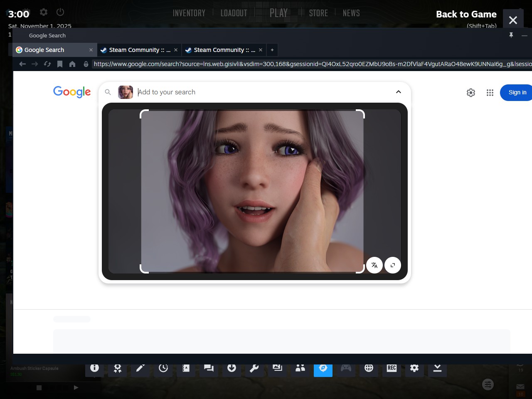
Task: Click the Sign in button
Action: (517, 92)
